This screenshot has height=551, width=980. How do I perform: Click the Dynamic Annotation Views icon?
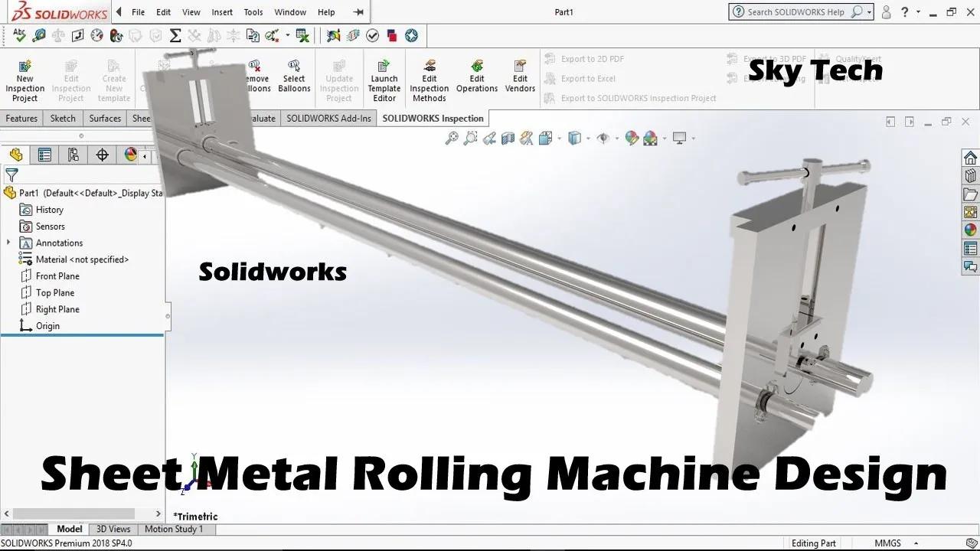click(x=526, y=138)
